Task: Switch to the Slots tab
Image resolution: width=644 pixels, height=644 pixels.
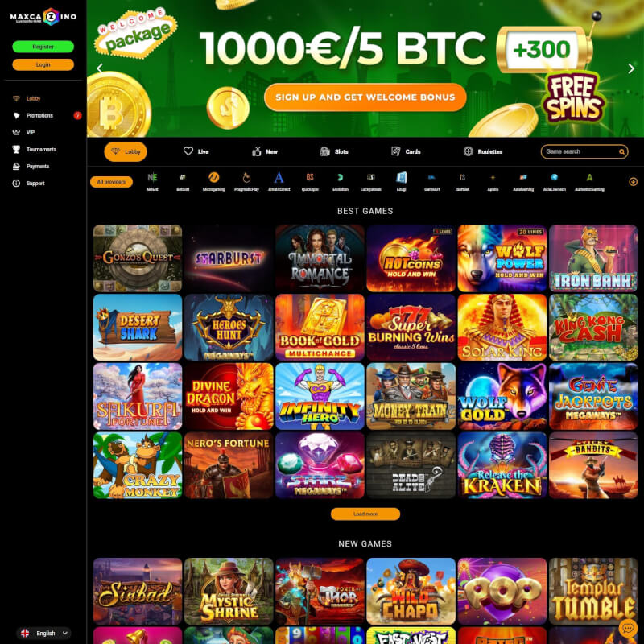Action: point(334,151)
